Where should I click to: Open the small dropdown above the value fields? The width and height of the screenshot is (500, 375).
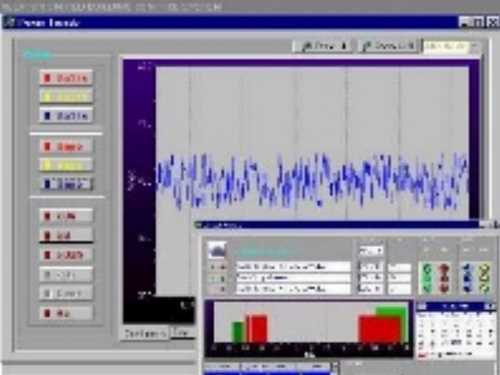point(371,251)
